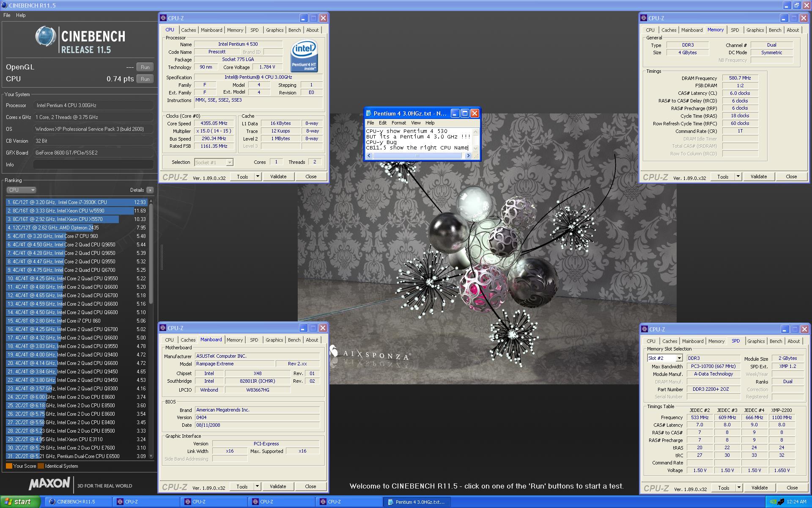Click Close button in bottom-left CPU-Z
Viewport: 812px width, 508px height.
(310, 486)
